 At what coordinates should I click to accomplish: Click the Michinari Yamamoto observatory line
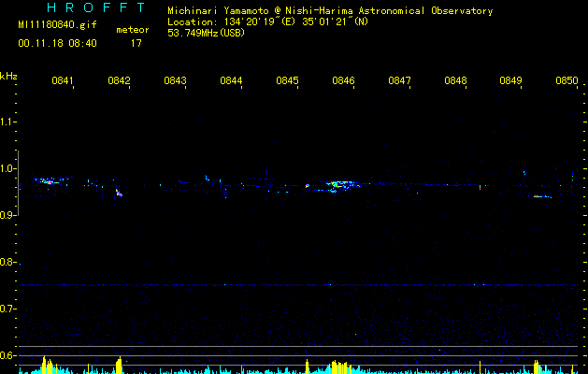330,11
